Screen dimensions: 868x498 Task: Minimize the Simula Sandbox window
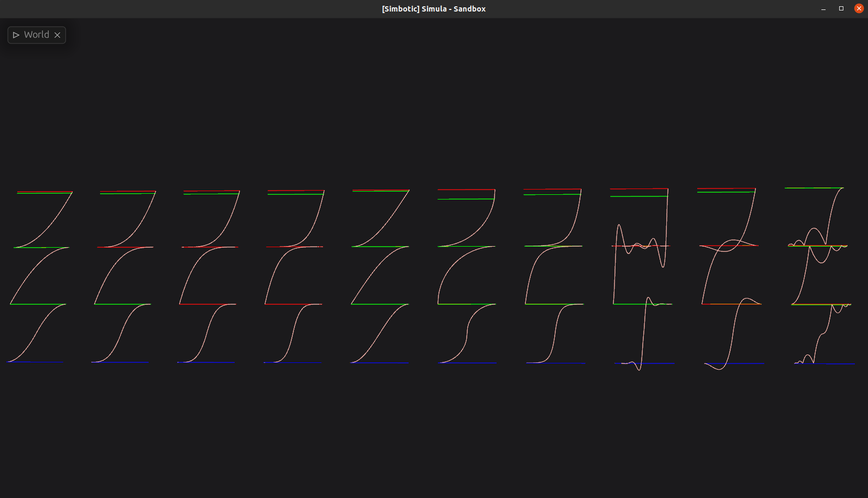point(823,8)
